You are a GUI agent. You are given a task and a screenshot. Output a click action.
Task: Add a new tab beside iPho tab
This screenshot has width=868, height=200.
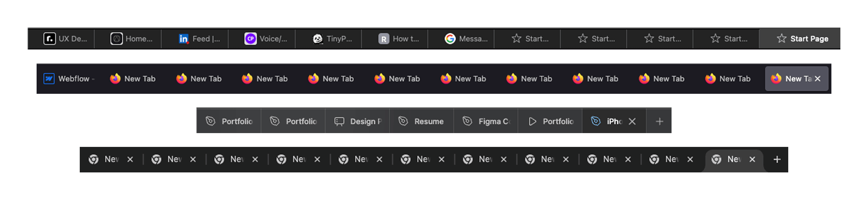click(659, 121)
